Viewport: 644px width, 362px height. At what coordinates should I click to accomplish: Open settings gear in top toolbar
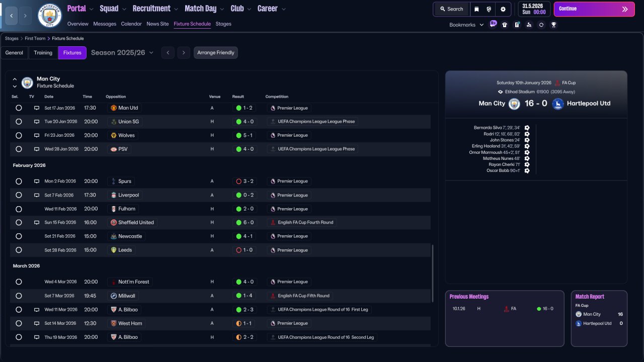pyautogui.click(x=503, y=9)
